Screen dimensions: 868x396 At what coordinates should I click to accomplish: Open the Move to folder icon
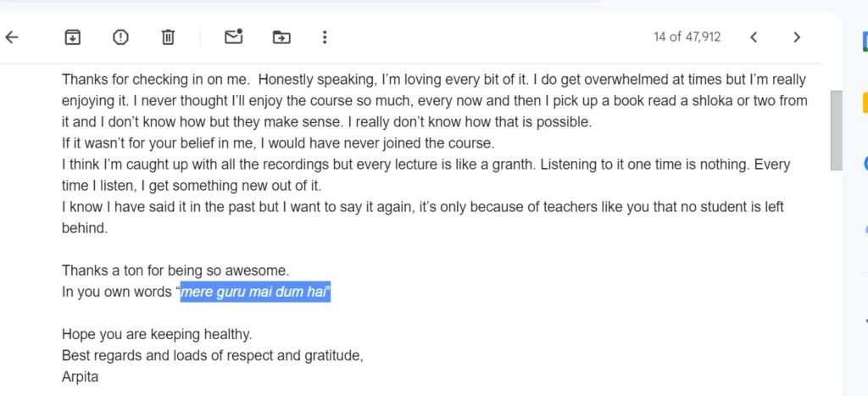[x=281, y=37]
